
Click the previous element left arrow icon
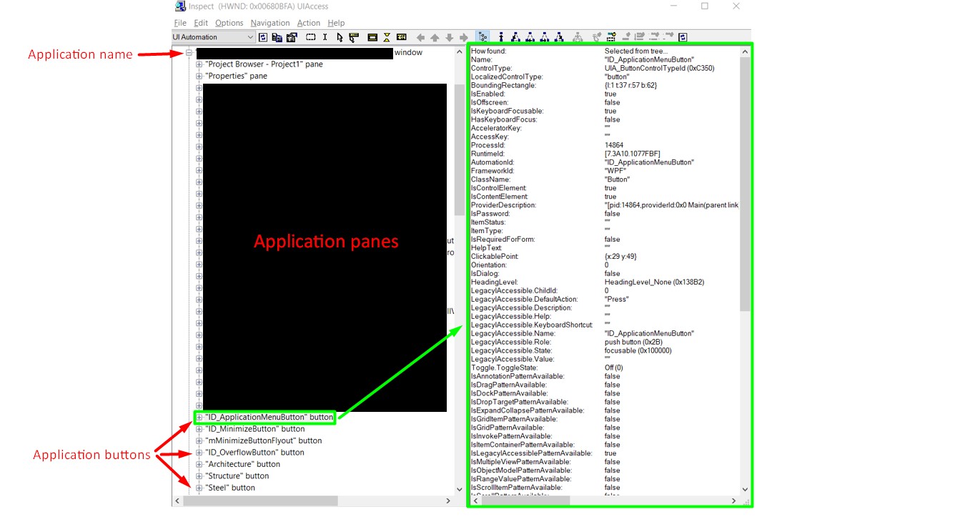click(420, 36)
